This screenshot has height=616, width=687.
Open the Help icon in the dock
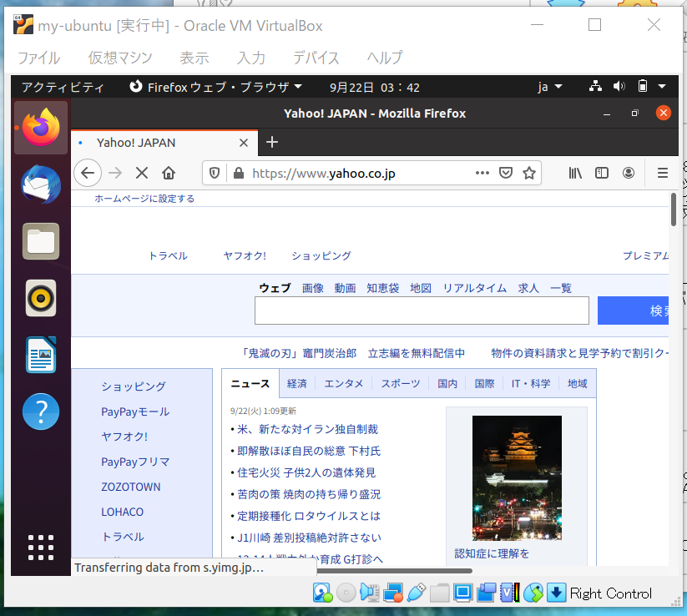pos(41,412)
